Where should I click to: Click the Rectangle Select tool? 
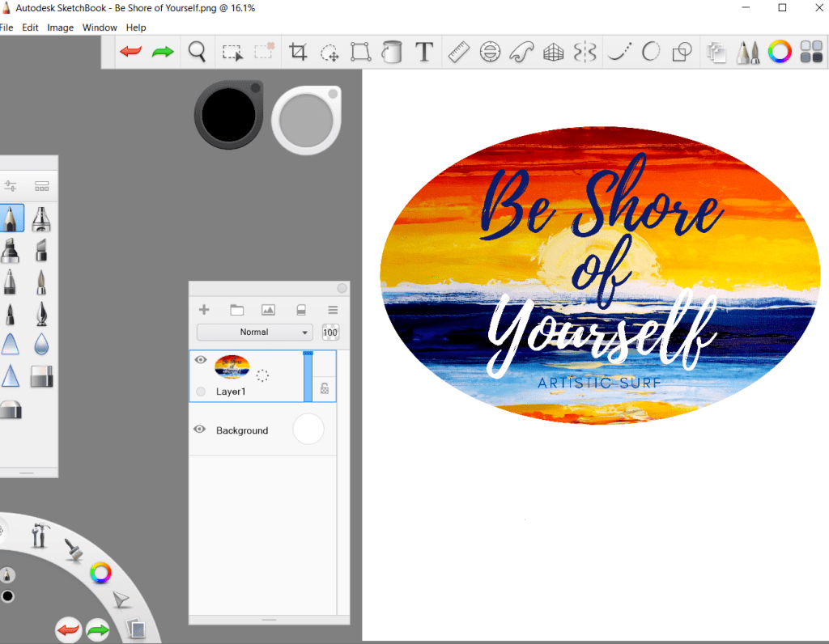[233, 53]
